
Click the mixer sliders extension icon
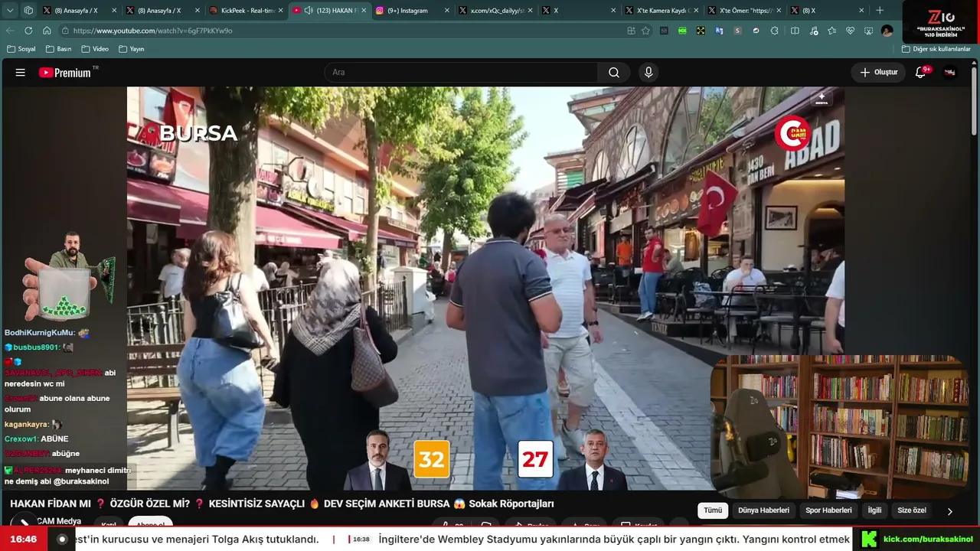664,31
